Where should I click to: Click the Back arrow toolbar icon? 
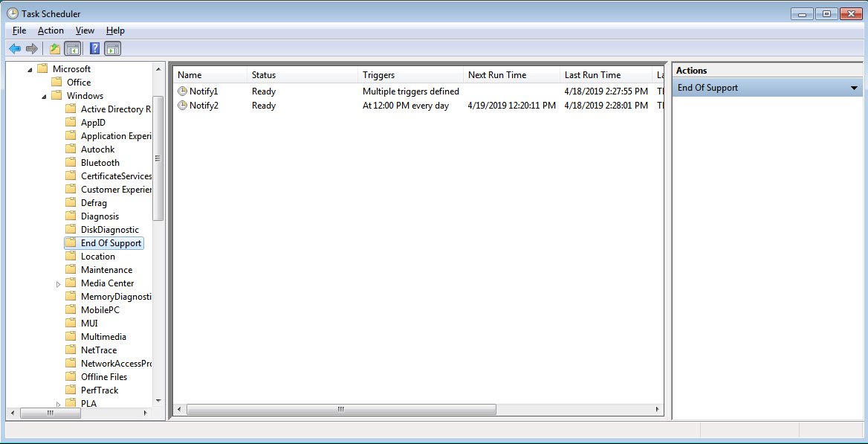click(x=15, y=49)
